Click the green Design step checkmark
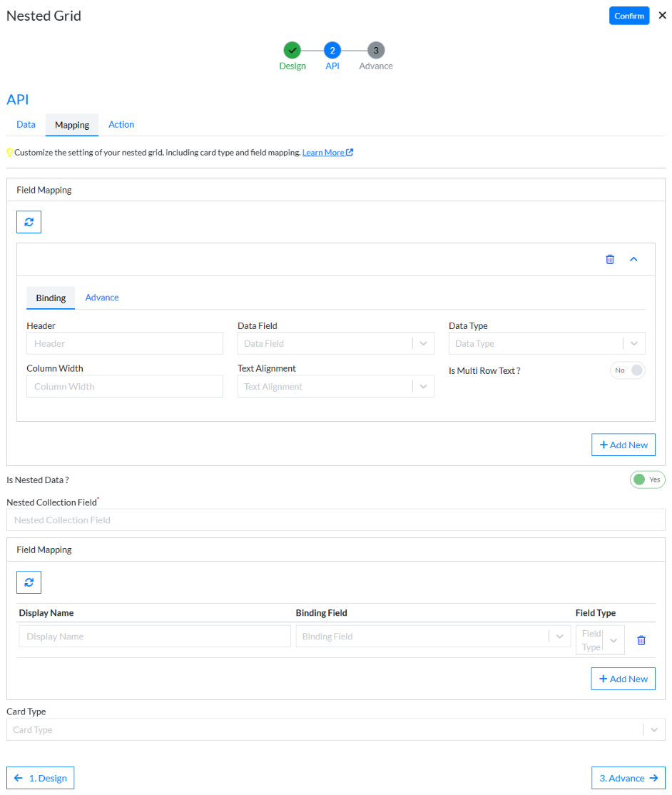The height and width of the screenshot is (795, 672). point(292,51)
